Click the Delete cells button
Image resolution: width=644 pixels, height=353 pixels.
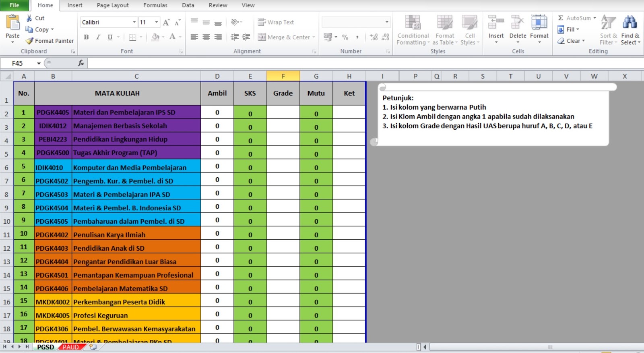(x=518, y=29)
